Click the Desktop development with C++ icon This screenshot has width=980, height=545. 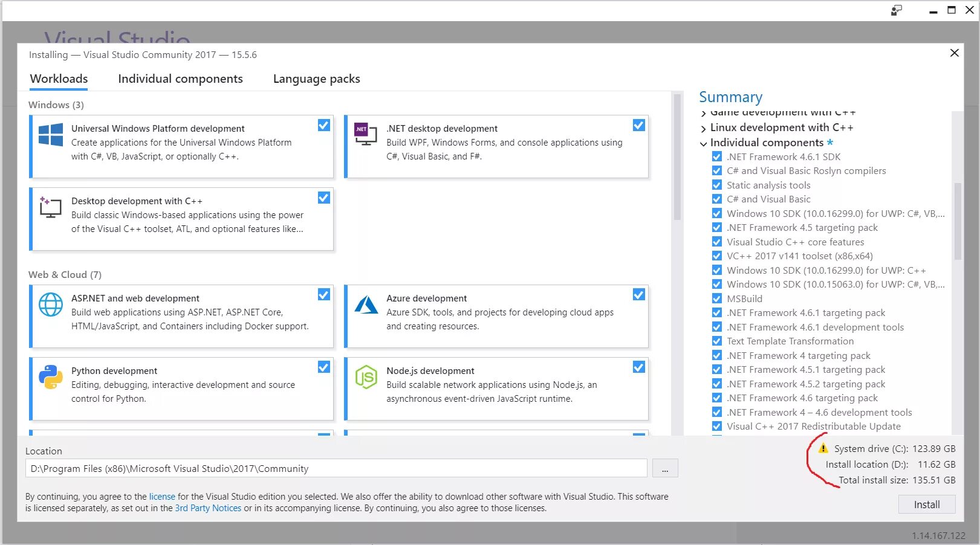click(x=51, y=207)
